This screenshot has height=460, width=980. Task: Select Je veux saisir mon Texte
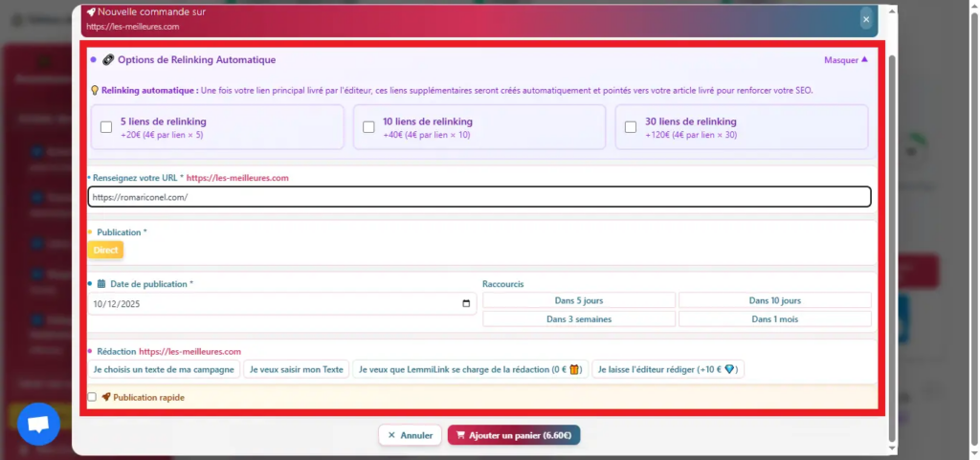click(x=297, y=369)
